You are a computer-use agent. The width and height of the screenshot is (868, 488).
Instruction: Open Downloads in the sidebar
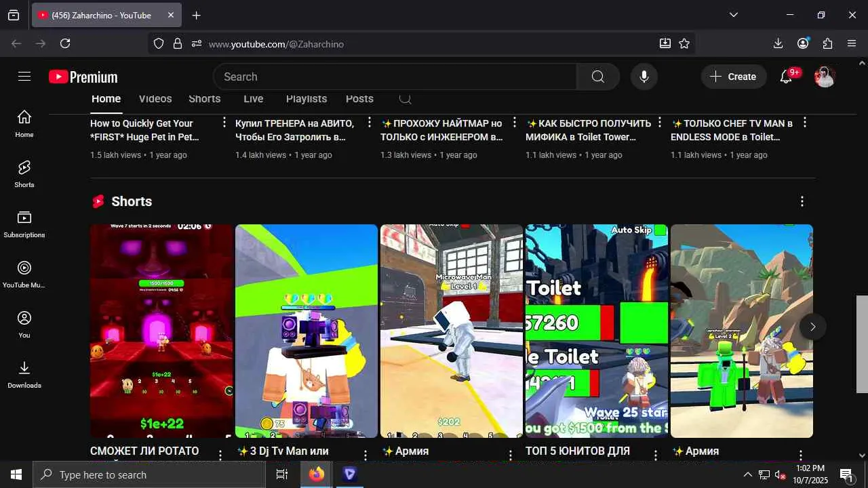24,374
